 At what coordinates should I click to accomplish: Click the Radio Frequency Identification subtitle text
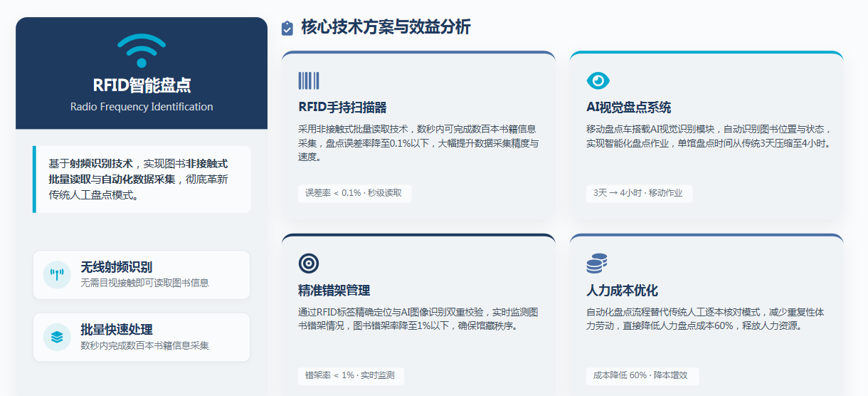pos(142,107)
